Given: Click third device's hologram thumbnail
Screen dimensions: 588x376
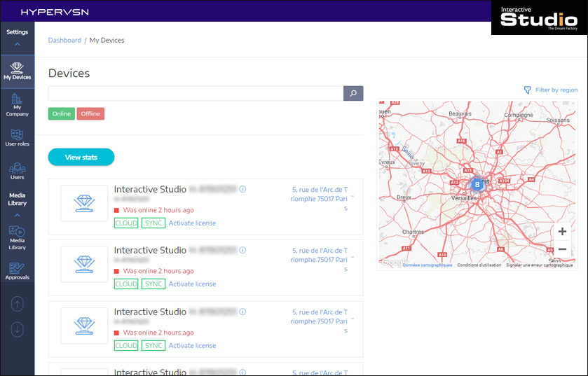Looking at the screenshot, I should pos(84,326).
